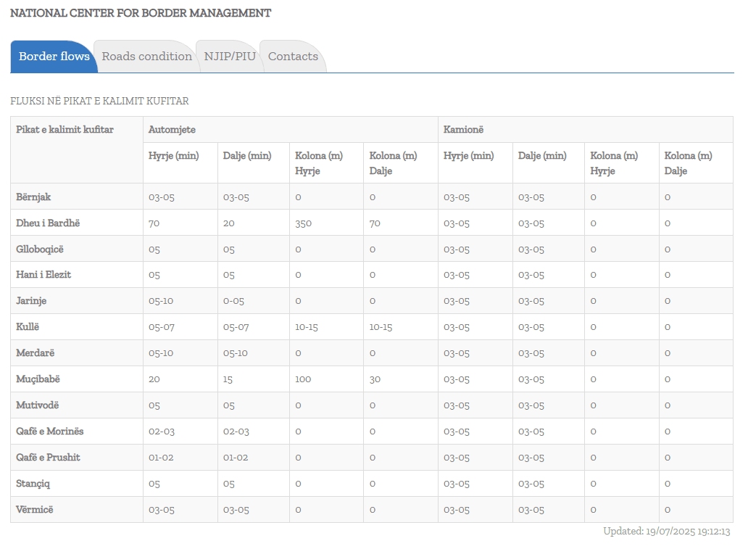Open the Roads condition tab
The height and width of the screenshot is (549, 756).
point(146,57)
